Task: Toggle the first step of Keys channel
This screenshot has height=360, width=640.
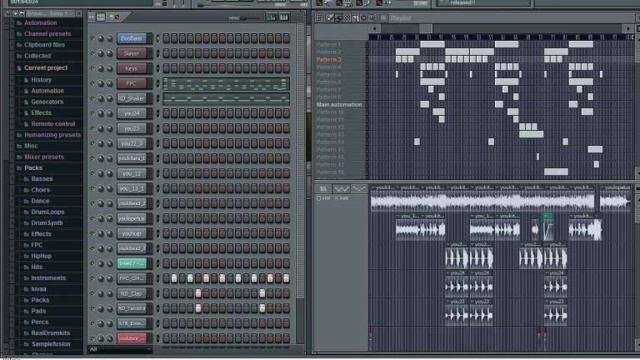Action: coord(166,69)
